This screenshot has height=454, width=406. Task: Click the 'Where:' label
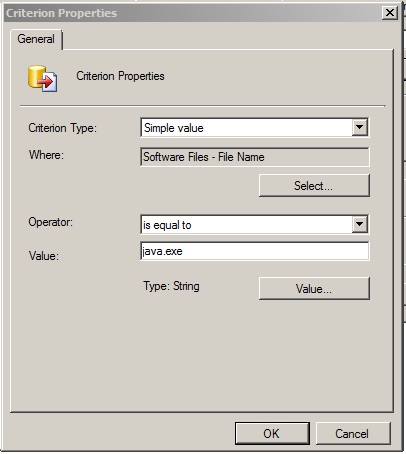pos(46,155)
